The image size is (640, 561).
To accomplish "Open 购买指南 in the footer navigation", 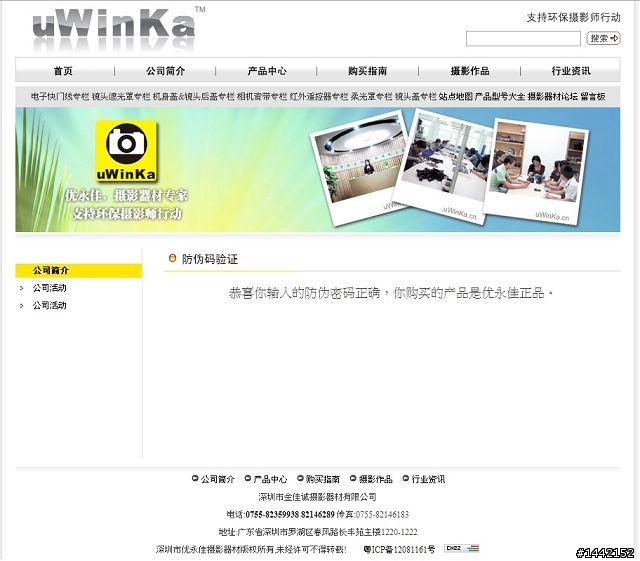I will pyautogui.click(x=322, y=479).
